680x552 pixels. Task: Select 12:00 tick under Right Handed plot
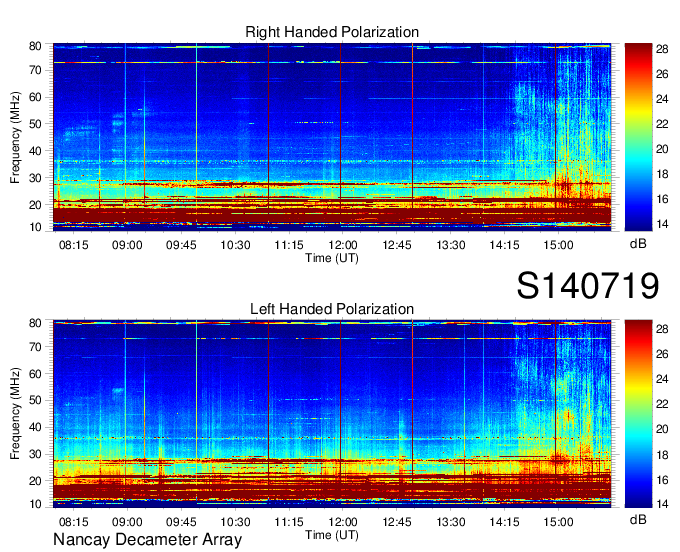tap(343, 245)
